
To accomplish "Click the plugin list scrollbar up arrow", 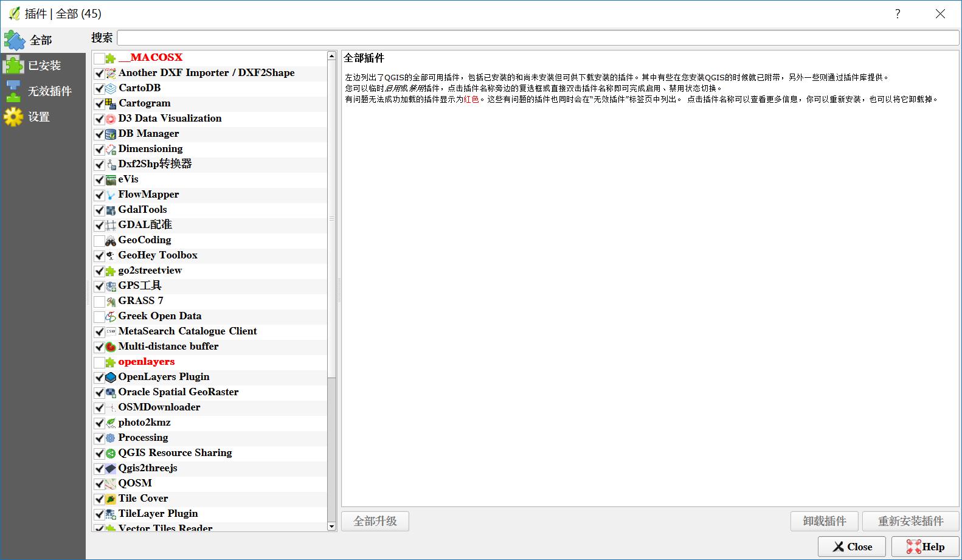I will coord(331,56).
